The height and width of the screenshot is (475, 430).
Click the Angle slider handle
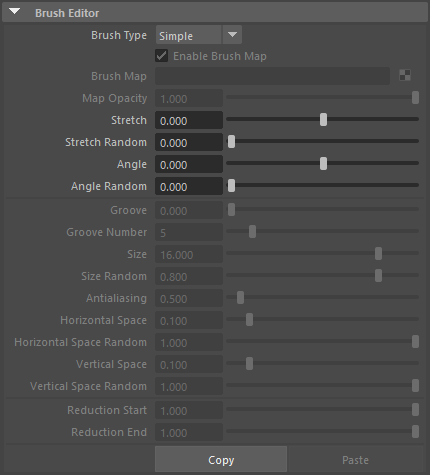pyautogui.click(x=323, y=163)
